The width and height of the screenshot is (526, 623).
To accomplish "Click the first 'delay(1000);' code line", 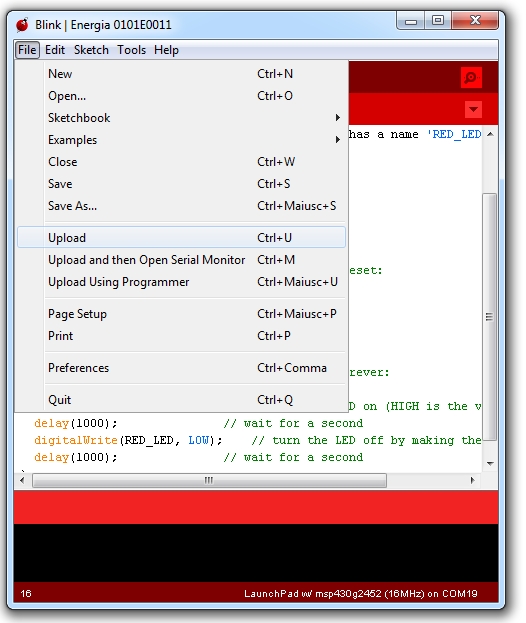I will [x=76, y=424].
